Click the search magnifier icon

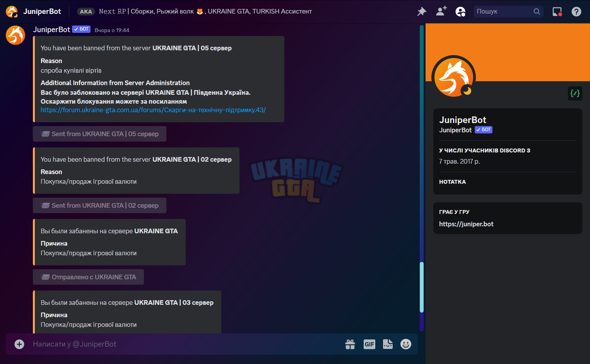(537, 12)
